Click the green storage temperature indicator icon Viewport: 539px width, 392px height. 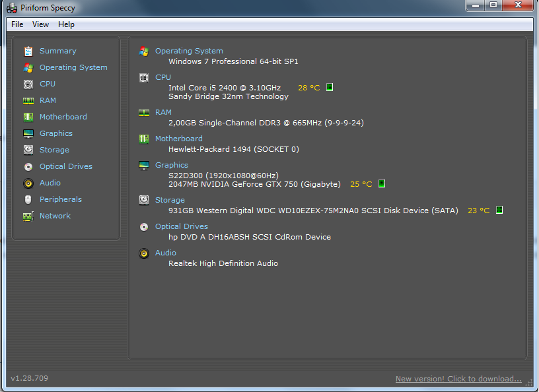point(499,210)
